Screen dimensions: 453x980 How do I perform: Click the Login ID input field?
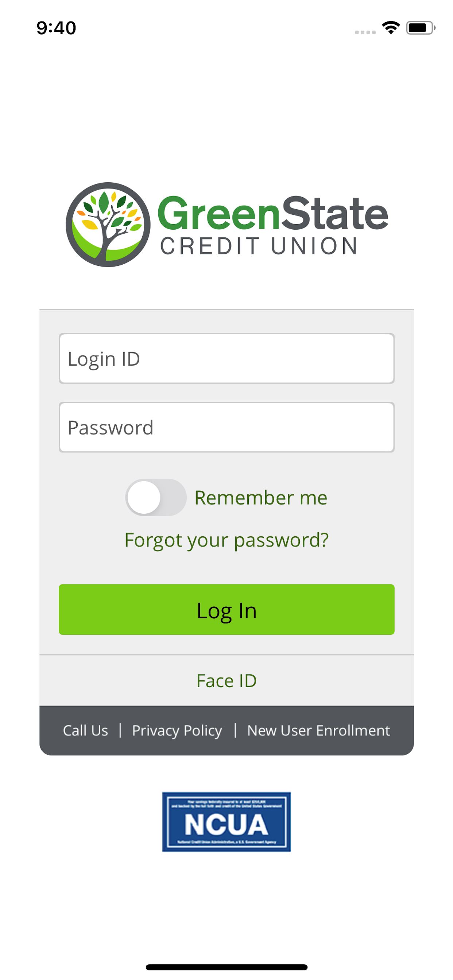click(x=226, y=358)
